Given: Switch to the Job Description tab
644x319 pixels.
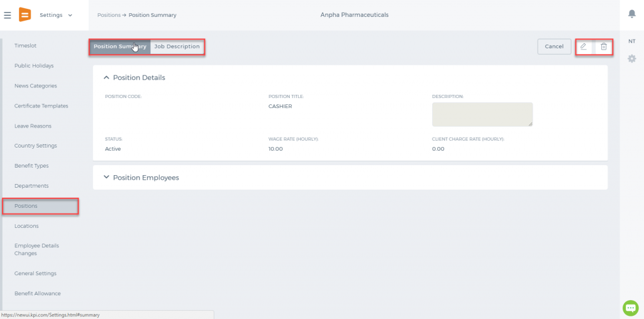Looking at the screenshot, I should tap(177, 46).
